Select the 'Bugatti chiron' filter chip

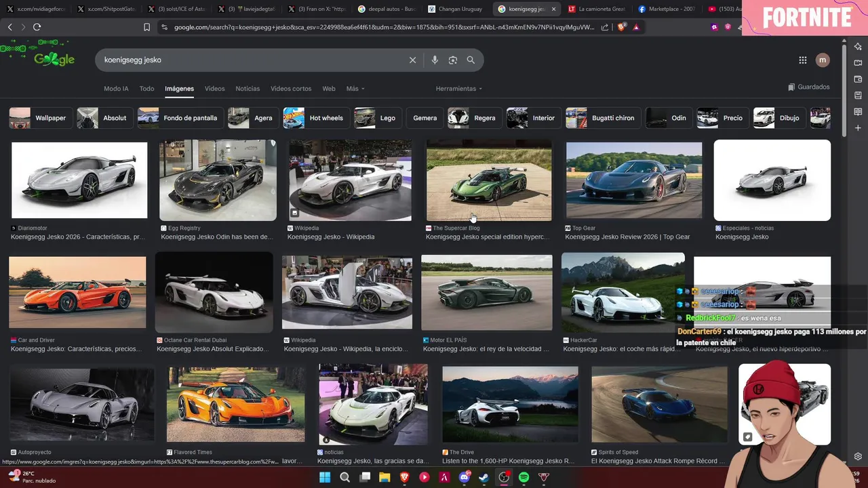(602, 118)
